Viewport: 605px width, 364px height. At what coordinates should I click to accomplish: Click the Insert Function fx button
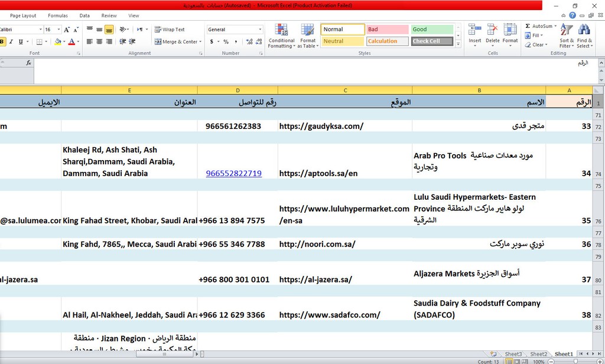[x=28, y=63]
